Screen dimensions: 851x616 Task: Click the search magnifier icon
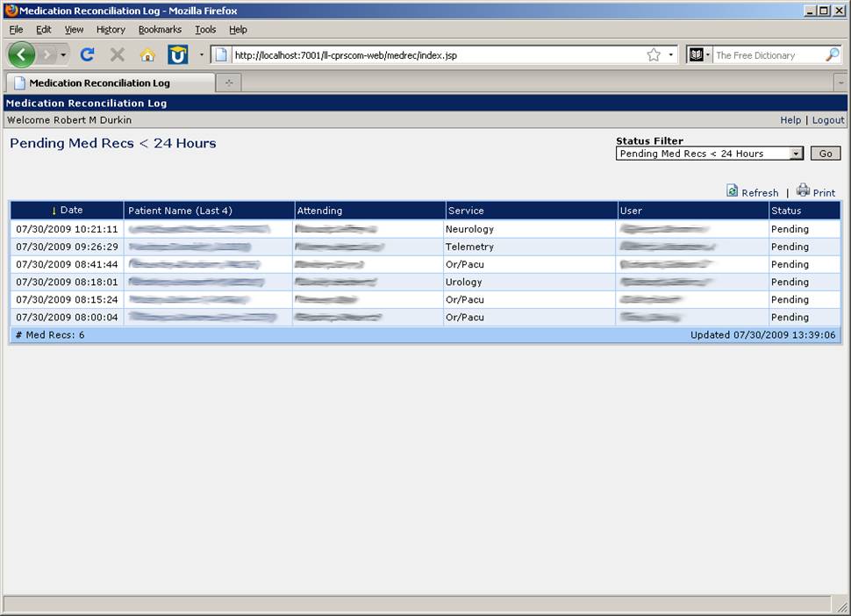coord(832,55)
